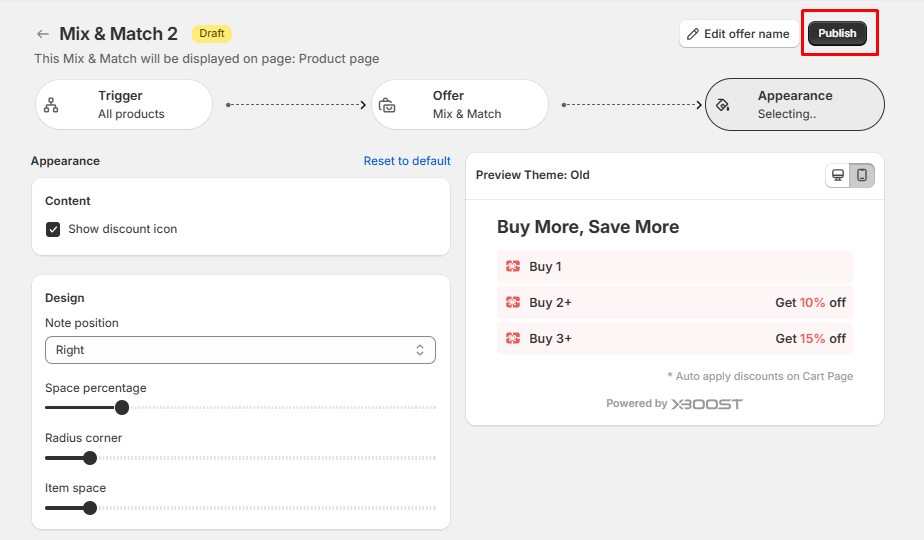Click discount icon in Buy 2+ row

point(513,302)
